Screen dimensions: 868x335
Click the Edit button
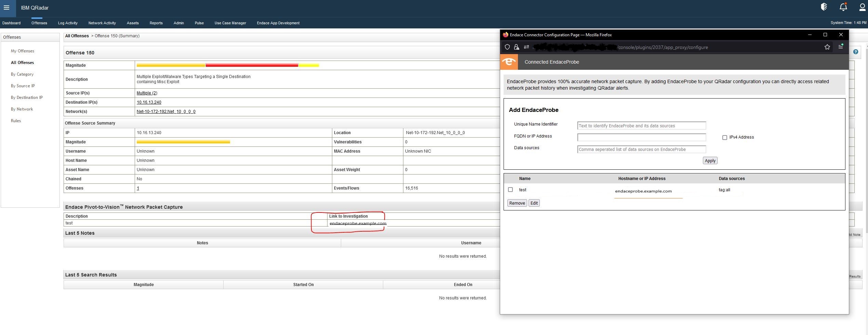(534, 203)
